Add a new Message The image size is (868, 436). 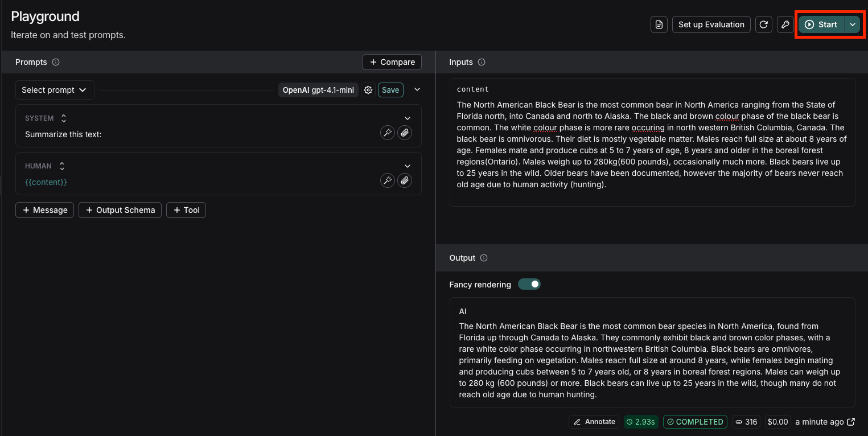pyautogui.click(x=44, y=210)
